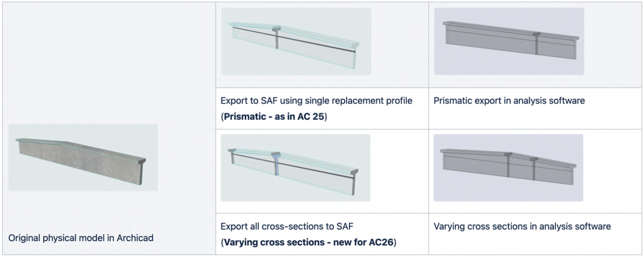644x257 pixels.
Task: Open the varying cross sections analysis image
Action: point(508,168)
